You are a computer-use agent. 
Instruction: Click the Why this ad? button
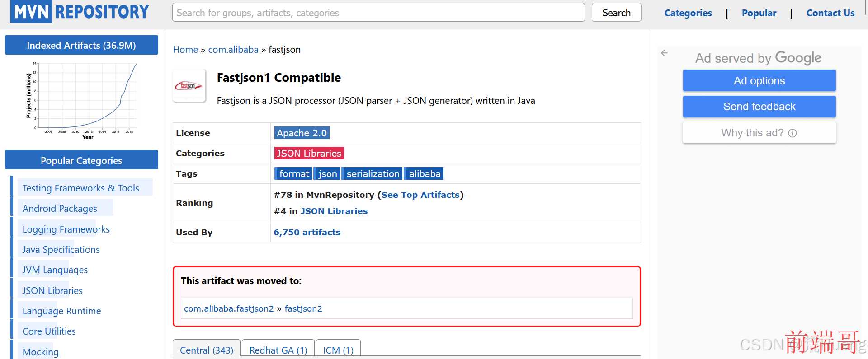[759, 132]
